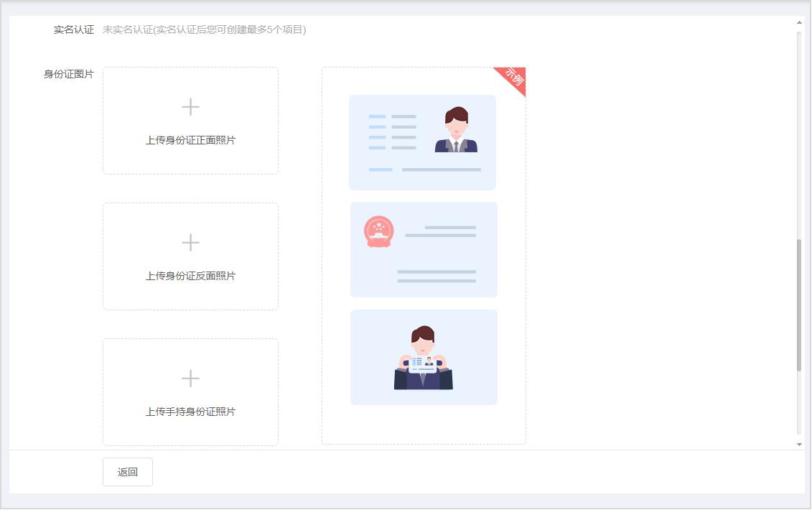Image resolution: width=812 pixels, height=510 pixels.
Task: Click the person holding ID card illustration
Action: (424, 358)
